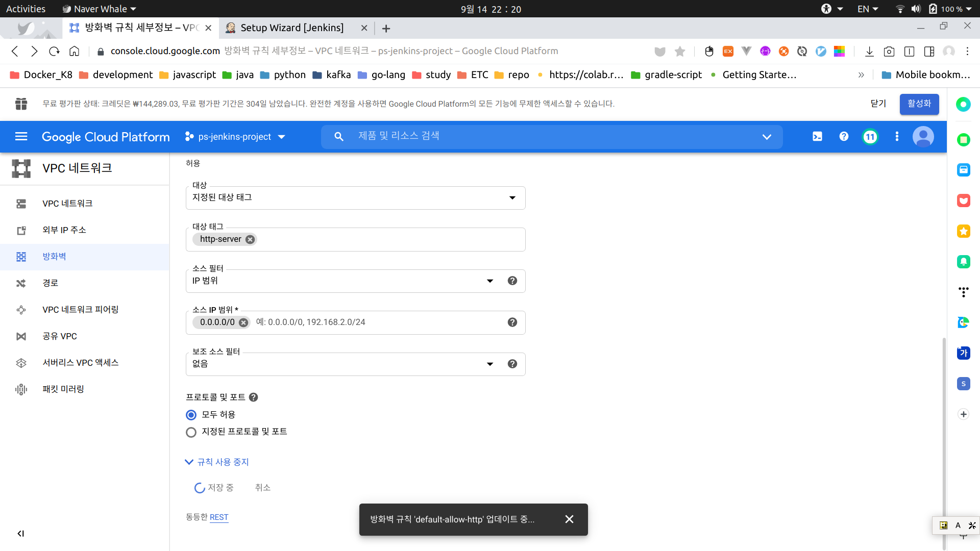The image size is (980, 551).
Task: Open the 대상 dropdown
Action: coord(355,198)
